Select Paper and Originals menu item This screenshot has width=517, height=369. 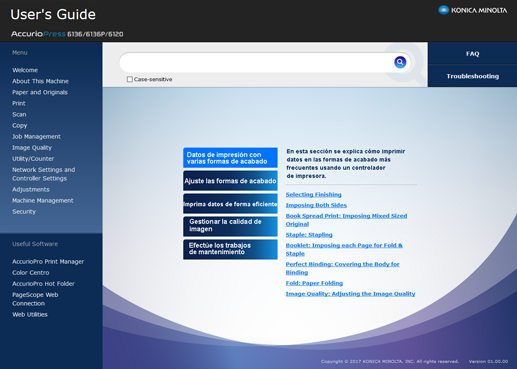(x=40, y=92)
